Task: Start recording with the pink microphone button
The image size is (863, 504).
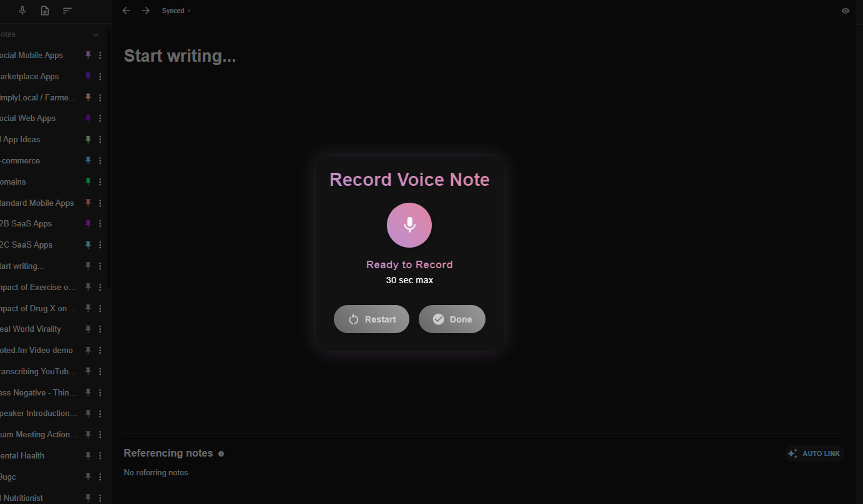Action: [x=409, y=225]
